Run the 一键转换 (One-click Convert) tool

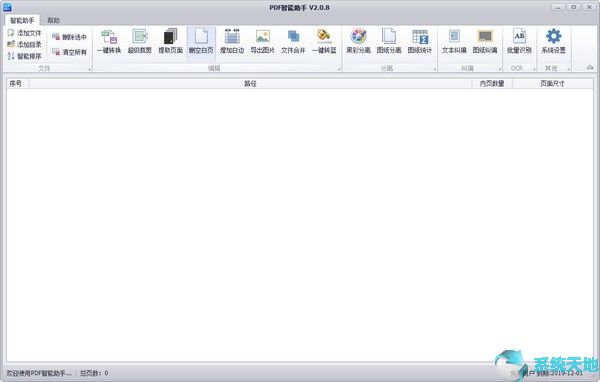coord(109,42)
